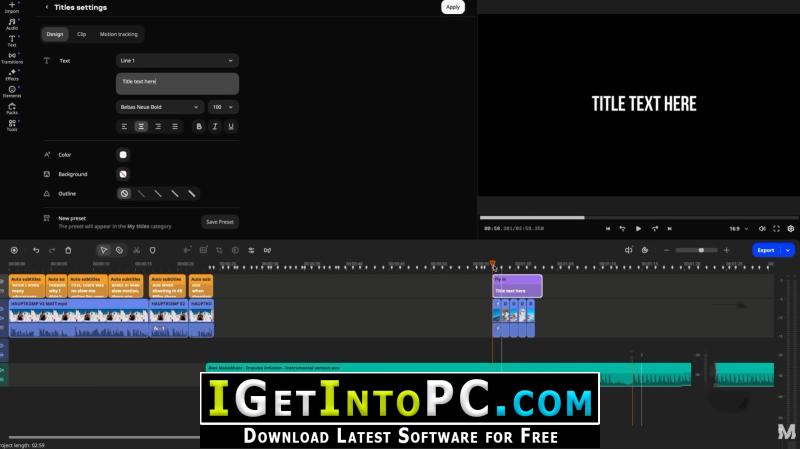This screenshot has height=449, width=800.
Task: Skip to the next clip in preview
Action: point(669,229)
